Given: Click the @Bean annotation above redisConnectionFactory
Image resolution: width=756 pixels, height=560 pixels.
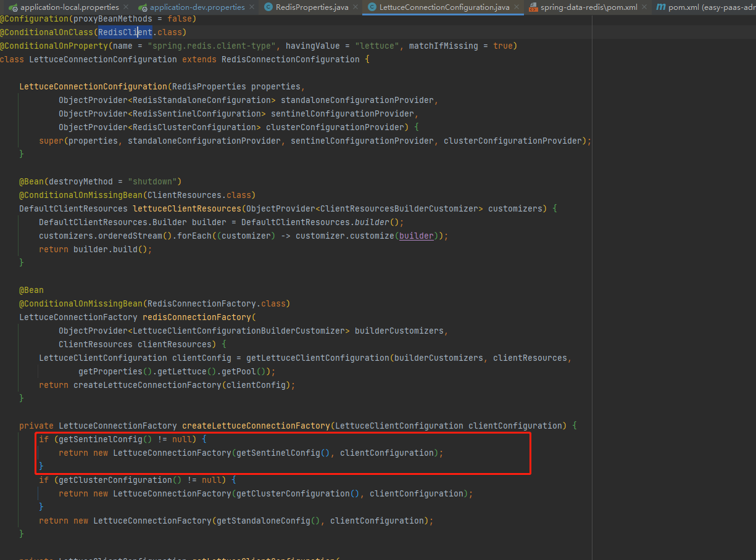Looking at the screenshot, I should [x=31, y=289].
